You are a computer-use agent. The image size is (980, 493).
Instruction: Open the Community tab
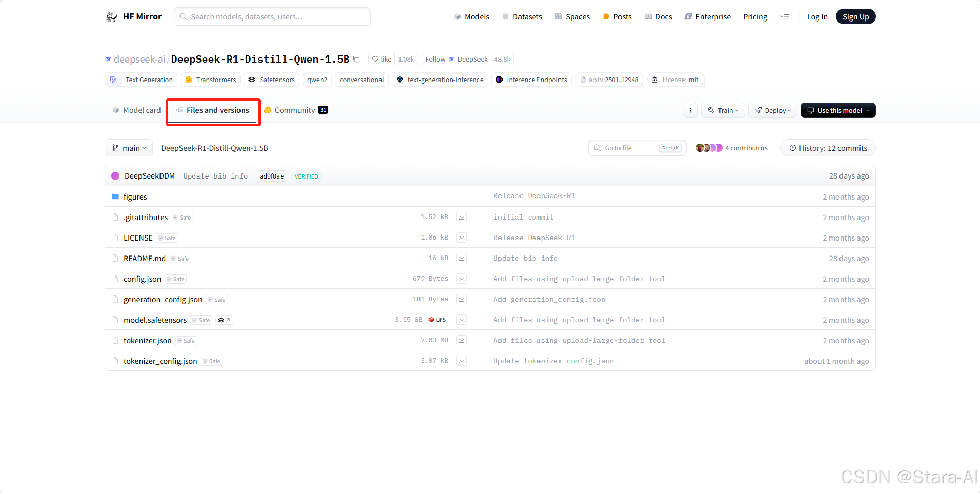pos(296,110)
